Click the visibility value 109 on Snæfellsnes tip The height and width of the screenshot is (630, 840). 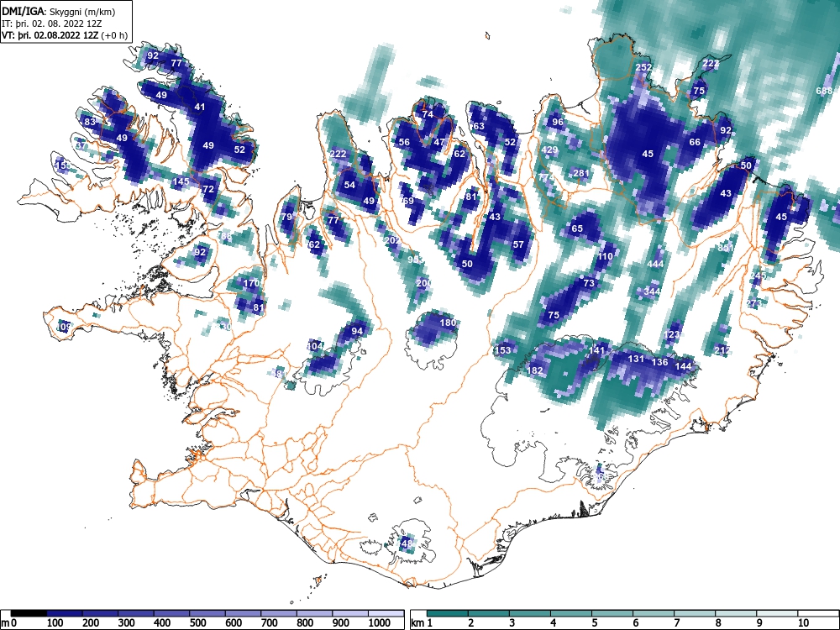64,327
